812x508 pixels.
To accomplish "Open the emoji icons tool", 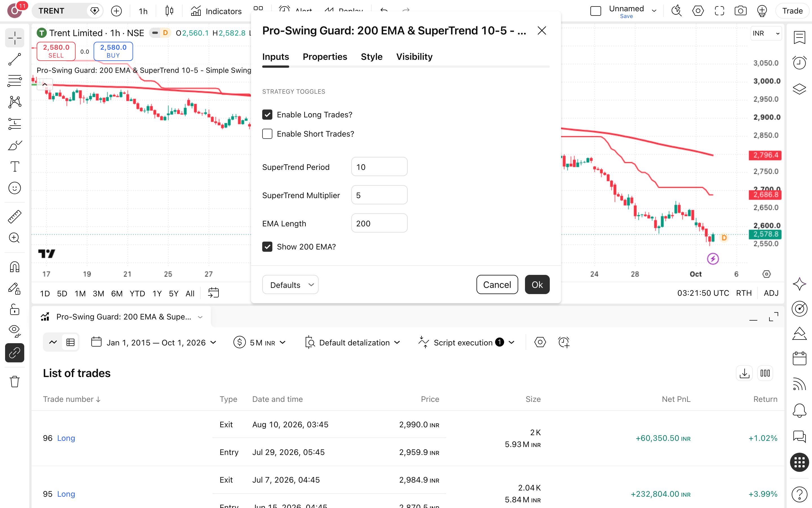I will (x=14, y=188).
